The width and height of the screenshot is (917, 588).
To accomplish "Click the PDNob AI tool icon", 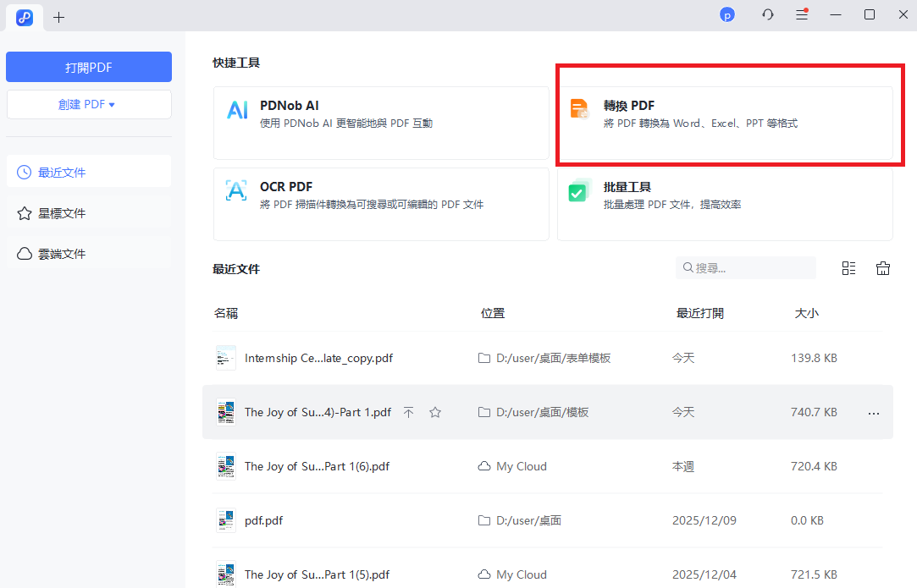I will [237, 110].
